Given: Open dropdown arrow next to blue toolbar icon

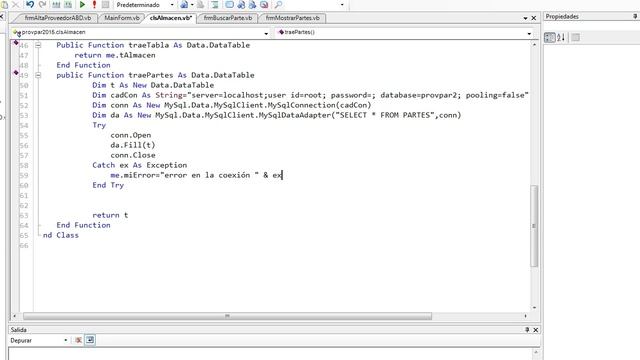Looking at the screenshot, I should click(192, 5).
